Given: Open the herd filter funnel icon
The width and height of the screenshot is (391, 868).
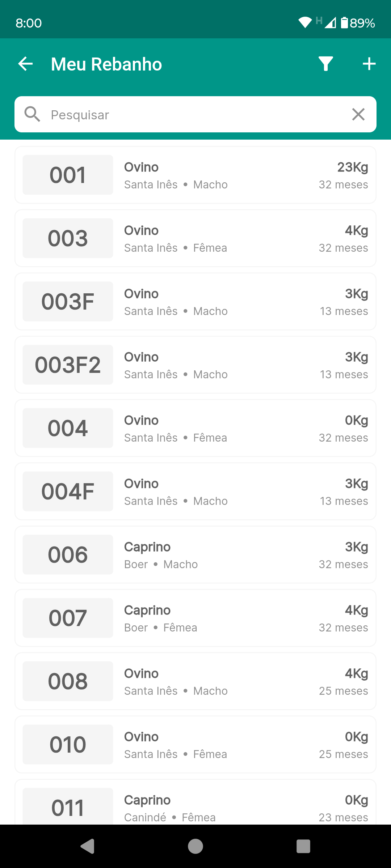Looking at the screenshot, I should (325, 64).
